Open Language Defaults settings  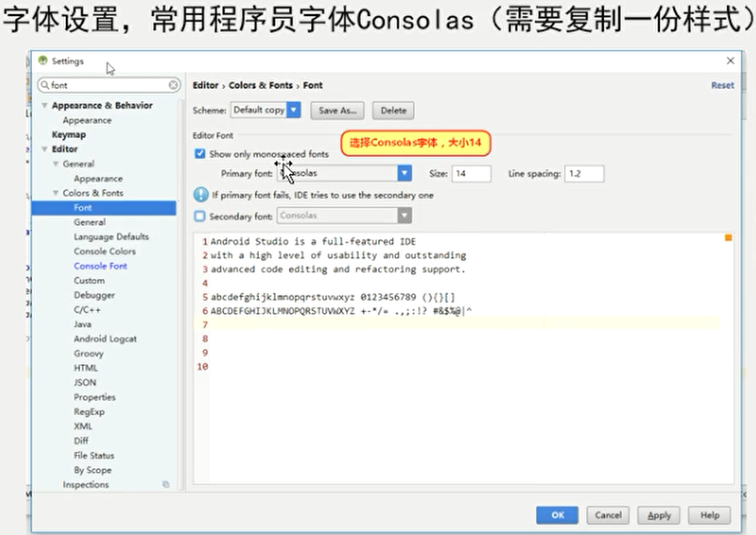(x=111, y=236)
